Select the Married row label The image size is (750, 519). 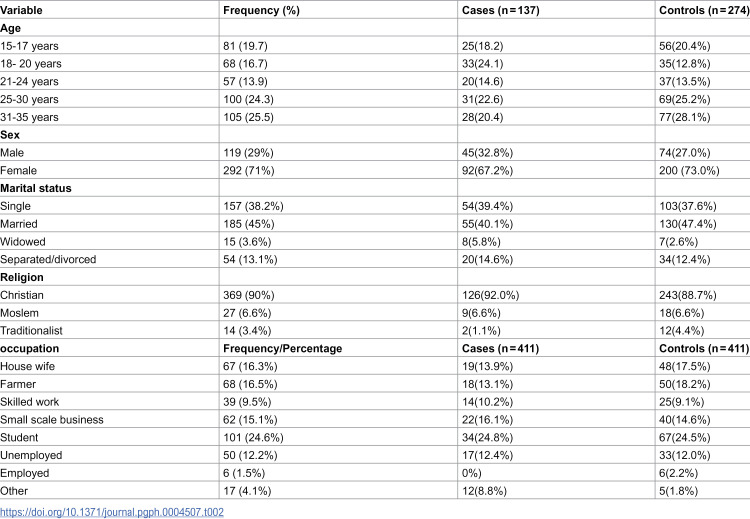pos(19,224)
